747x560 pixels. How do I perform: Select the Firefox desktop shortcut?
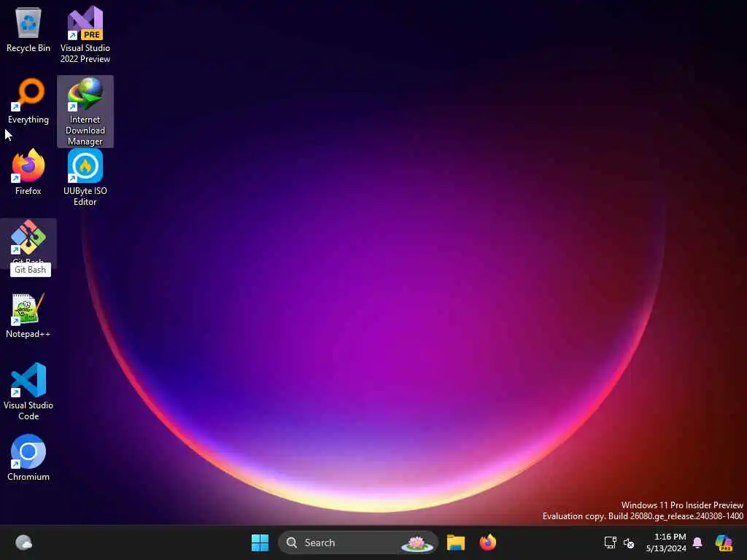coord(28,172)
